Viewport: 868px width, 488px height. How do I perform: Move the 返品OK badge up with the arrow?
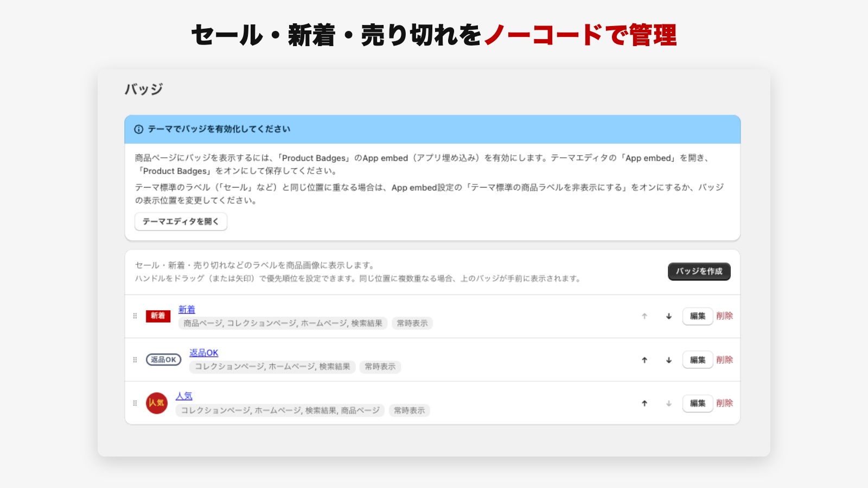click(644, 360)
